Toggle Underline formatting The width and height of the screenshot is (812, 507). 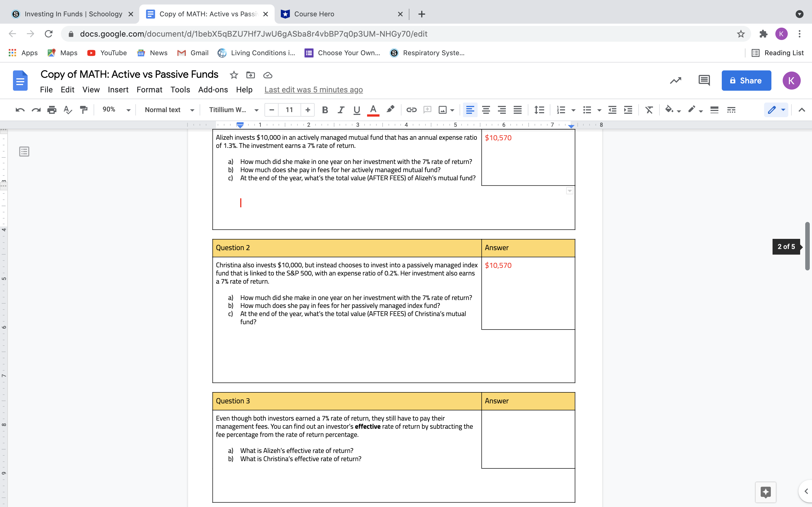click(x=357, y=110)
